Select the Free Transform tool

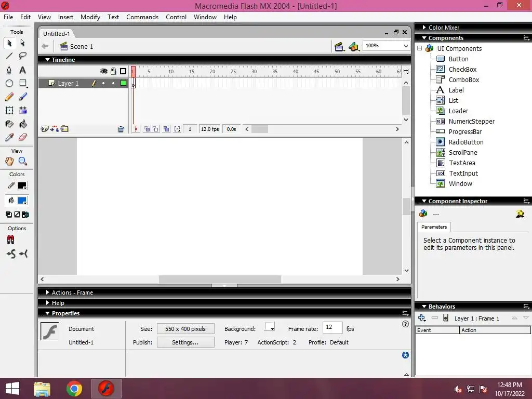click(x=9, y=110)
